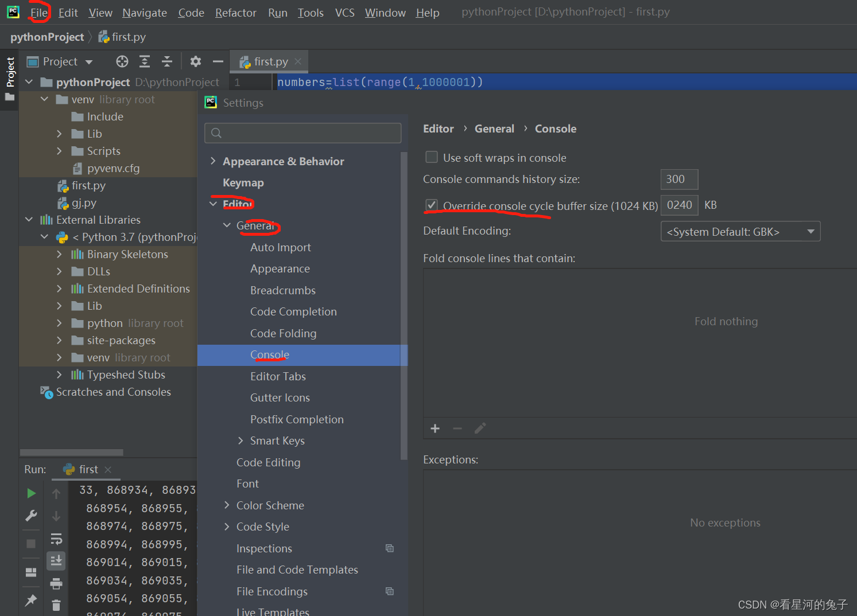
Task: Close the 'first' Run tab
Action: click(x=108, y=469)
